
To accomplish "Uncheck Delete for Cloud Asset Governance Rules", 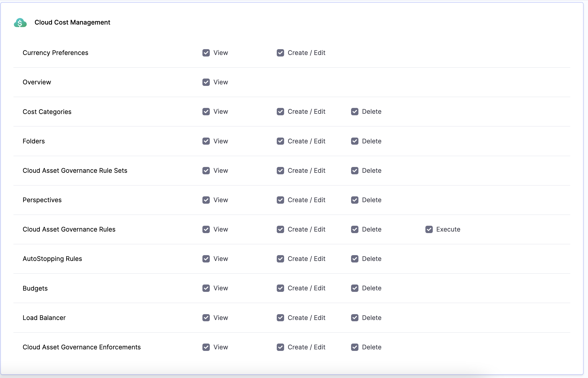I will pos(355,229).
